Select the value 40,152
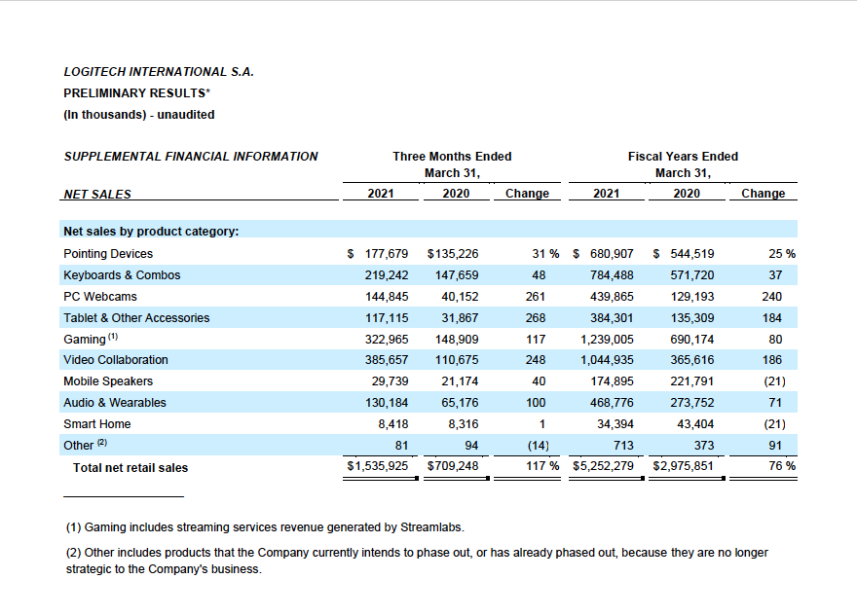This screenshot has width=857, height=616. 460,297
